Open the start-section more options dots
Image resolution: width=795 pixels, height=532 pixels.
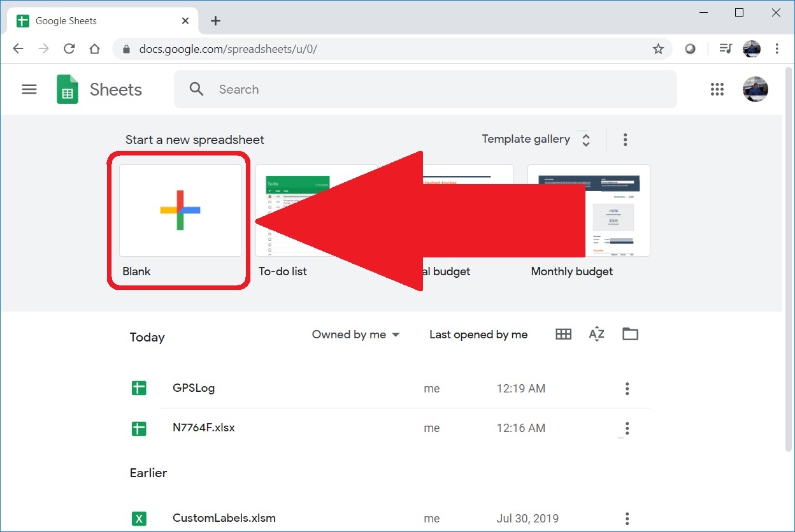pyautogui.click(x=626, y=140)
